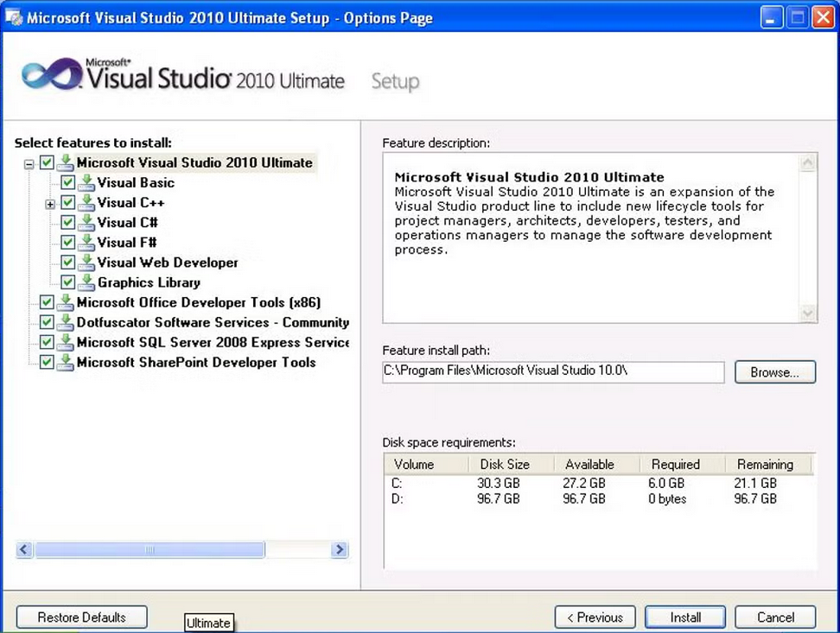Click the feature tree horizontal scrollbar thumb
The image size is (840, 633).
150,549
